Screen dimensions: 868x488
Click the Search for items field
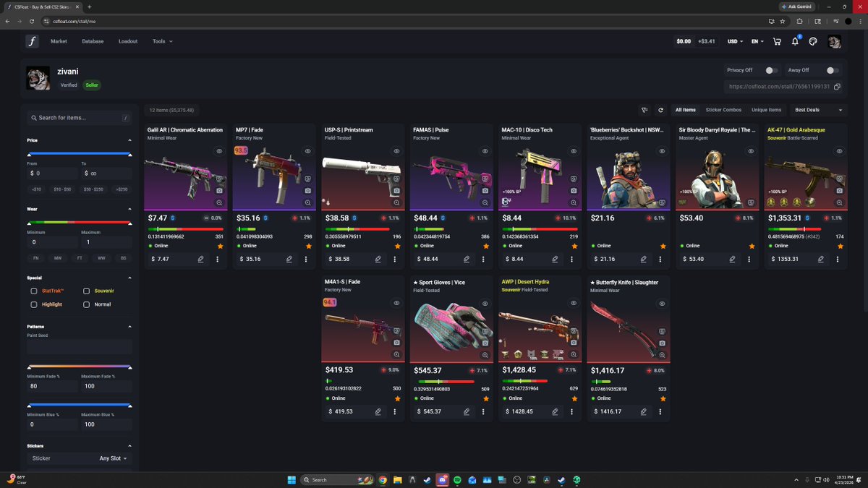coord(80,117)
